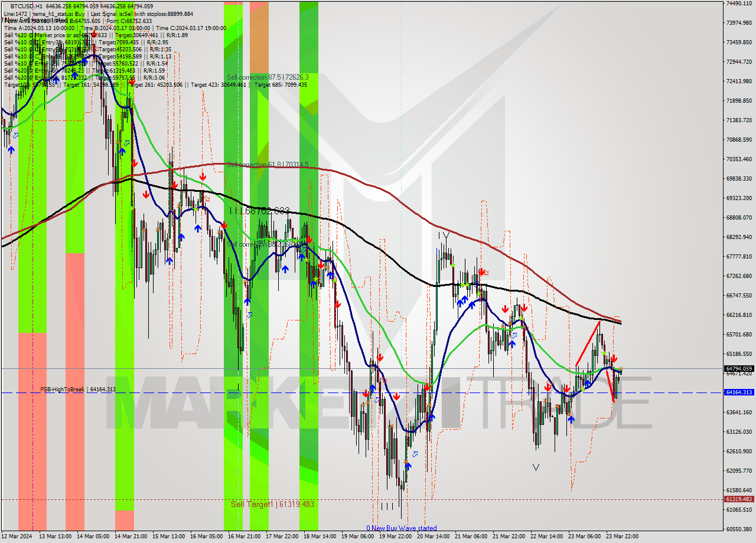Click price axis label 67777.810

[x=739, y=256]
